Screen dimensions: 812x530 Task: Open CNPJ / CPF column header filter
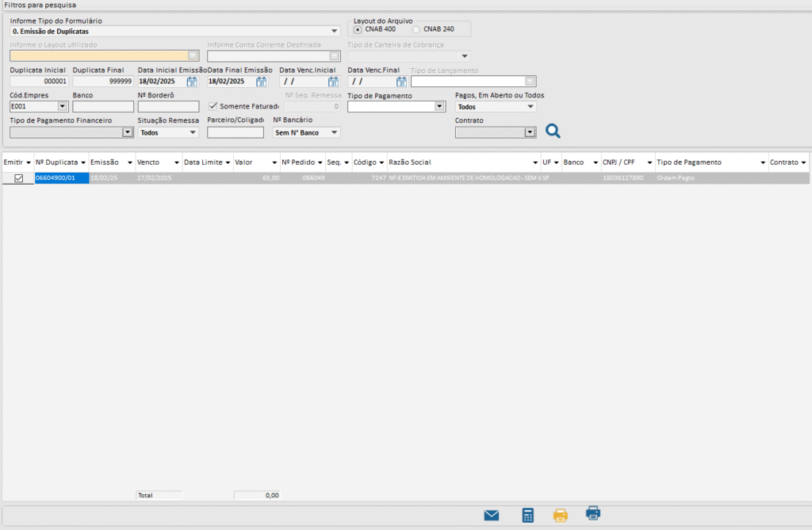[649, 162]
